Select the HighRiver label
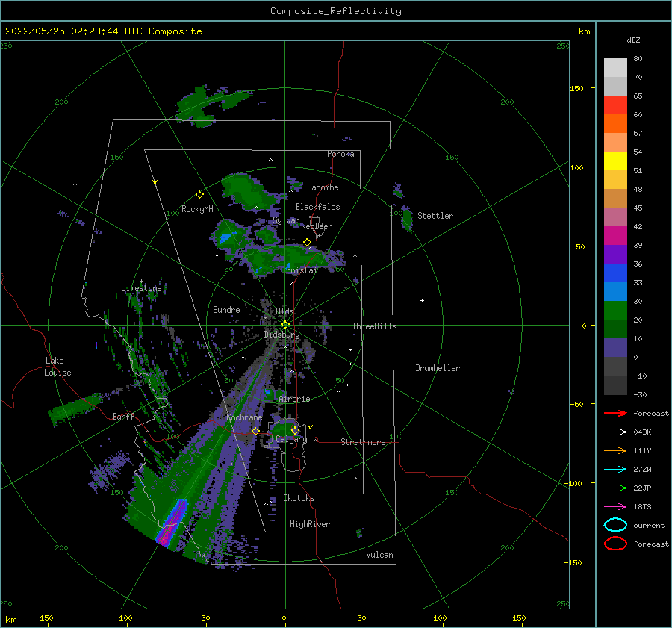 pos(310,524)
